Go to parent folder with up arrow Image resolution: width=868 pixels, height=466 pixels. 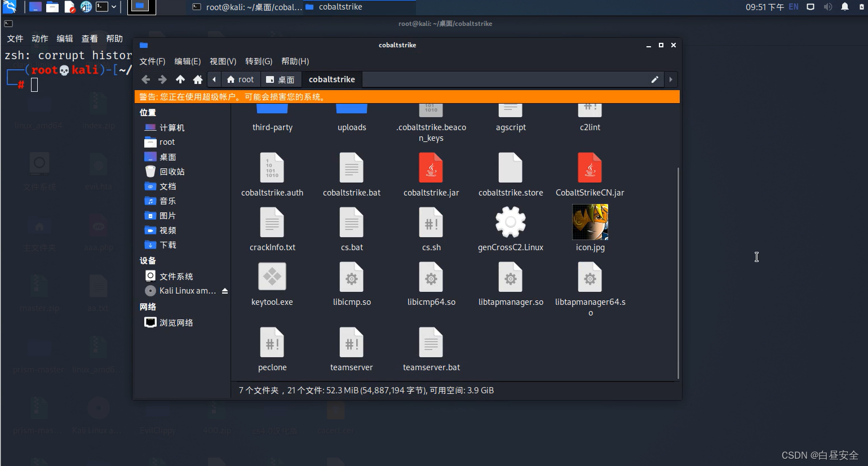[x=180, y=79]
